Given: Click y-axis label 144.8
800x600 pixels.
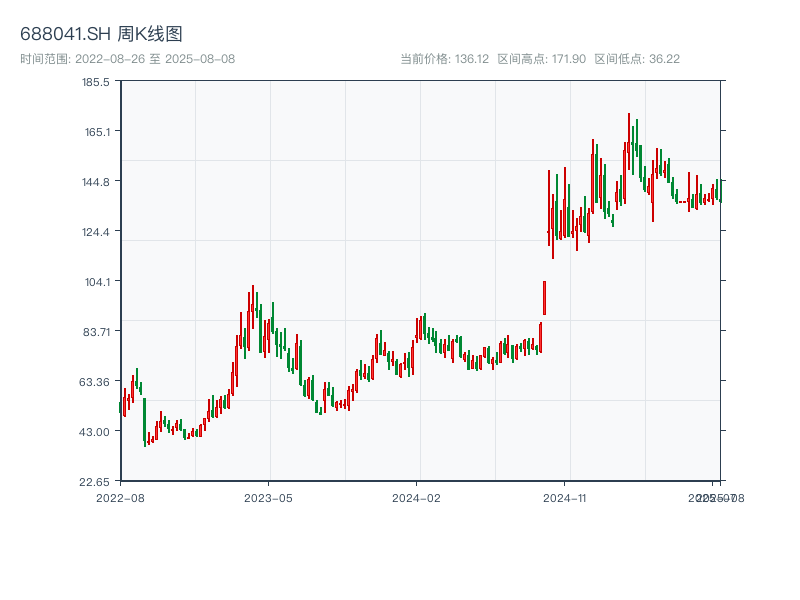Looking at the screenshot, I should 95,182.
